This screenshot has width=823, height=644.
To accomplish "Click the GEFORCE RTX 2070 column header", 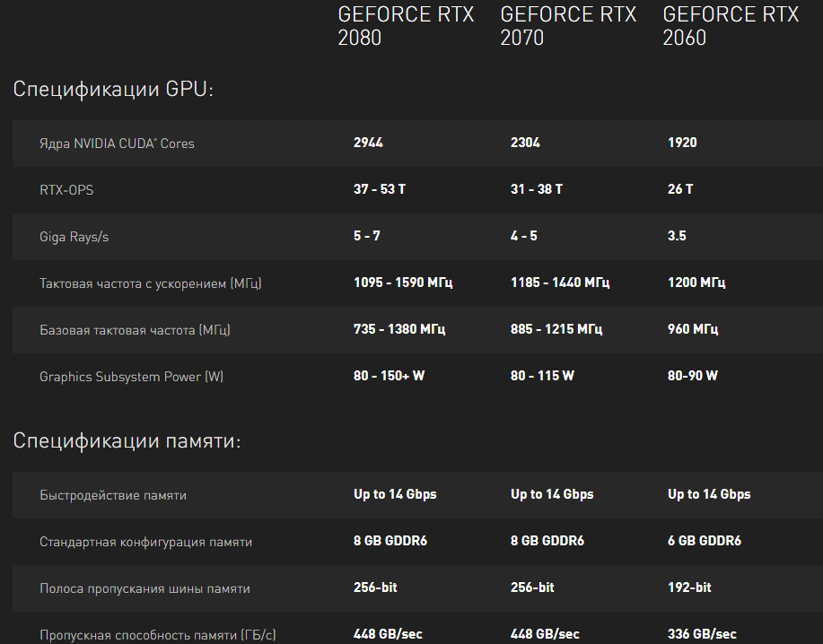I will pyautogui.click(x=568, y=26).
